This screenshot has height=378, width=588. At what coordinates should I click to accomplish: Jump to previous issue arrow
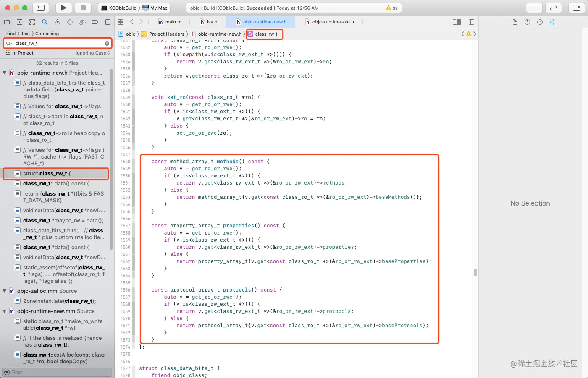click(462, 34)
